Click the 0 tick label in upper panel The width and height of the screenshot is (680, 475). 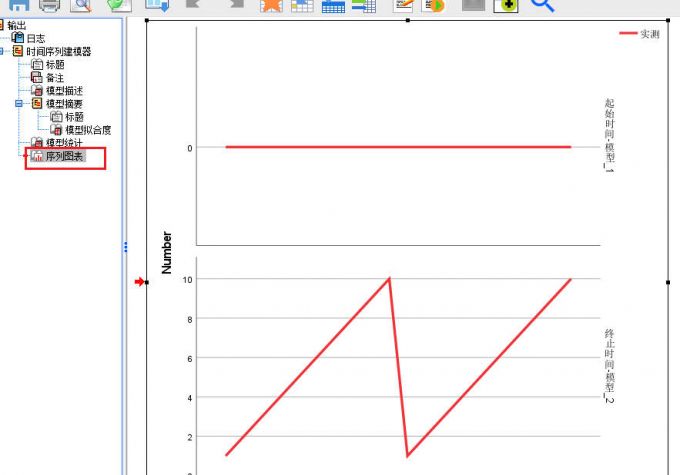tap(190, 148)
